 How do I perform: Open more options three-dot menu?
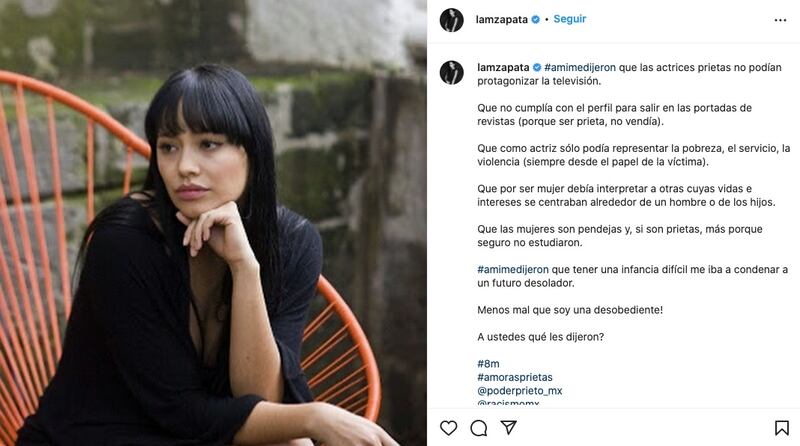tap(780, 20)
